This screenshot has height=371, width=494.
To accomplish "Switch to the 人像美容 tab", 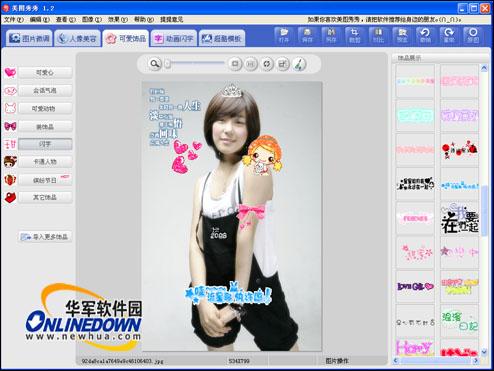I will coord(77,39).
